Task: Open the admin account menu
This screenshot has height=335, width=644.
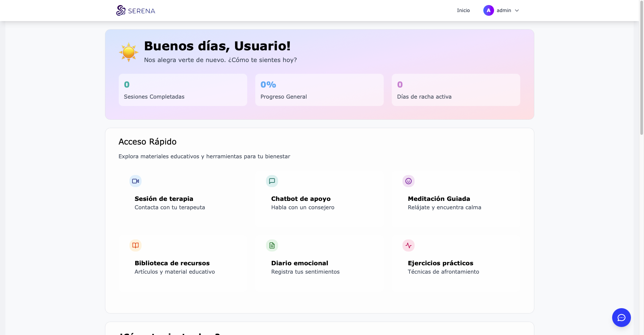Action: tap(504, 10)
